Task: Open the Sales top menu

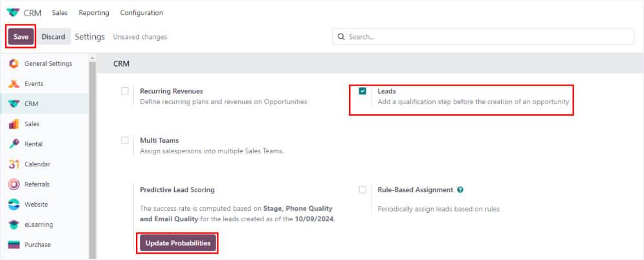Action: (x=60, y=13)
